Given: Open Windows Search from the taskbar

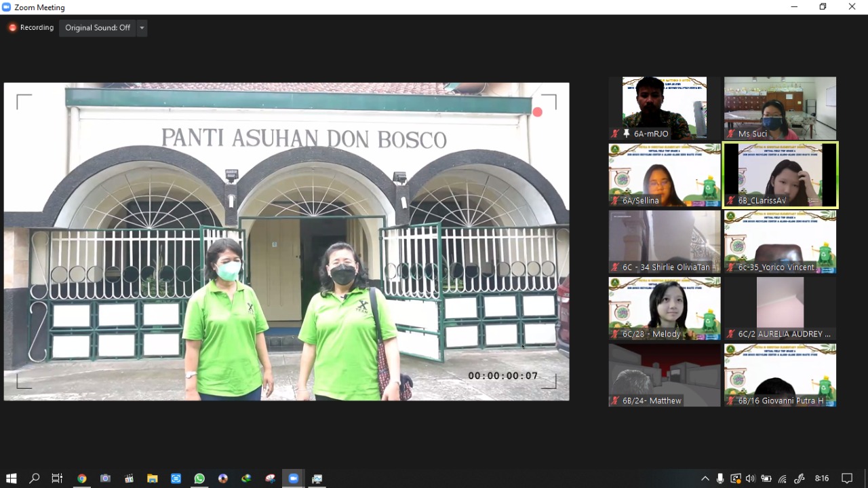Looking at the screenshot, I should point(34,478).
